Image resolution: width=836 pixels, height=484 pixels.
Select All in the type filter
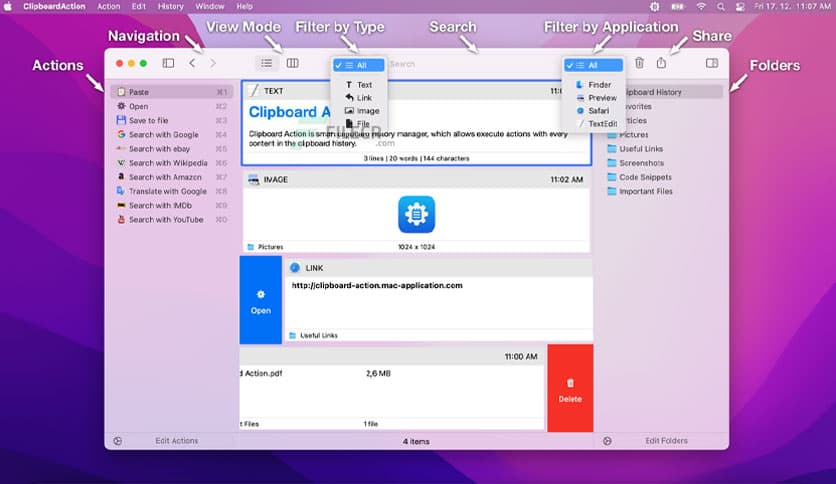tap(358, 65)
